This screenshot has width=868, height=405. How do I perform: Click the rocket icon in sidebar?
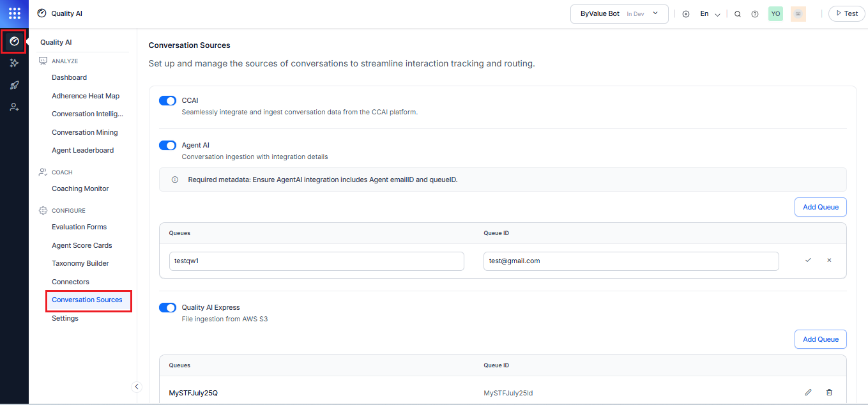pos(14,85)
